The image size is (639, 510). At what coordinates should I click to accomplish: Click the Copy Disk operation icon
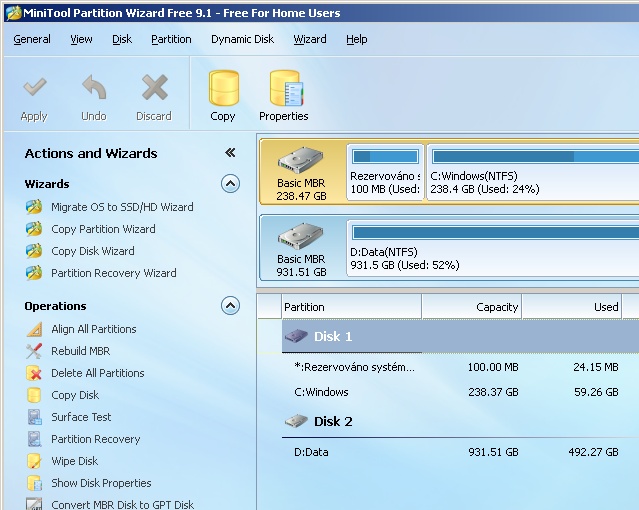coord(34,395)
